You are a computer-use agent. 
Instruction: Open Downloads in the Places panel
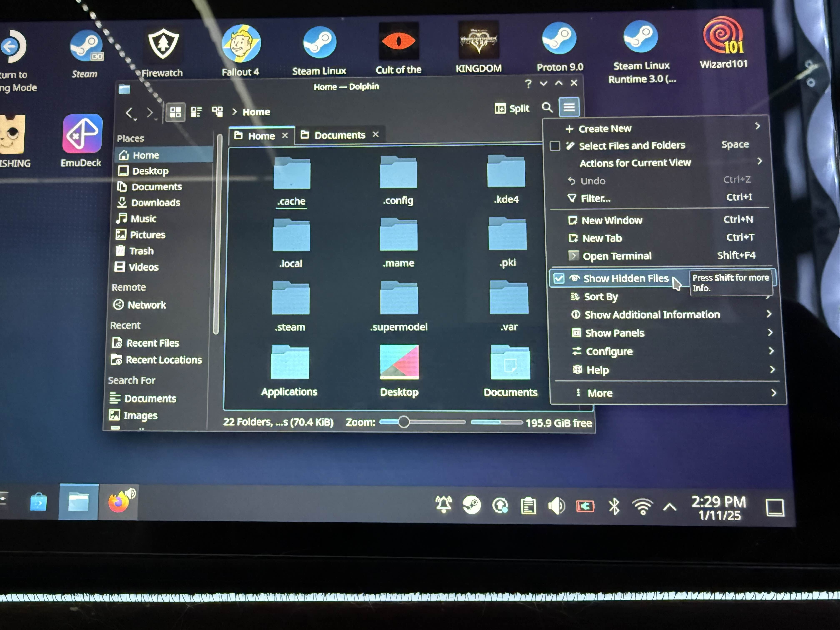tap(155, 203)
